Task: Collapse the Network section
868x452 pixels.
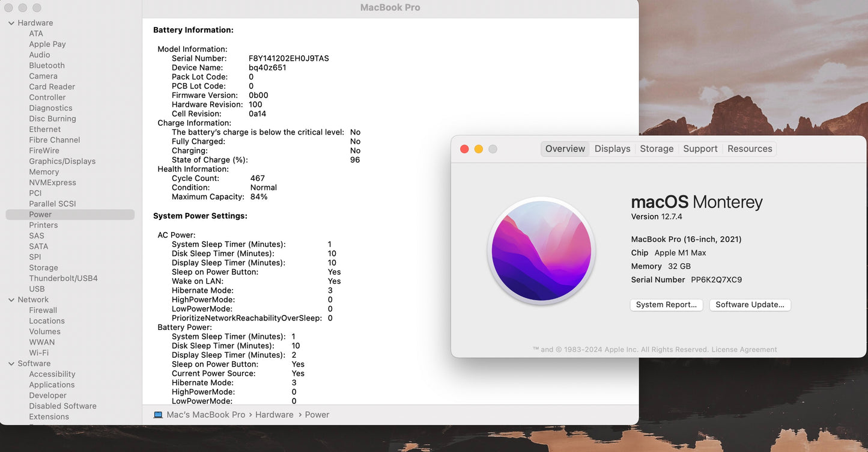Action: (x=10, y=299)
